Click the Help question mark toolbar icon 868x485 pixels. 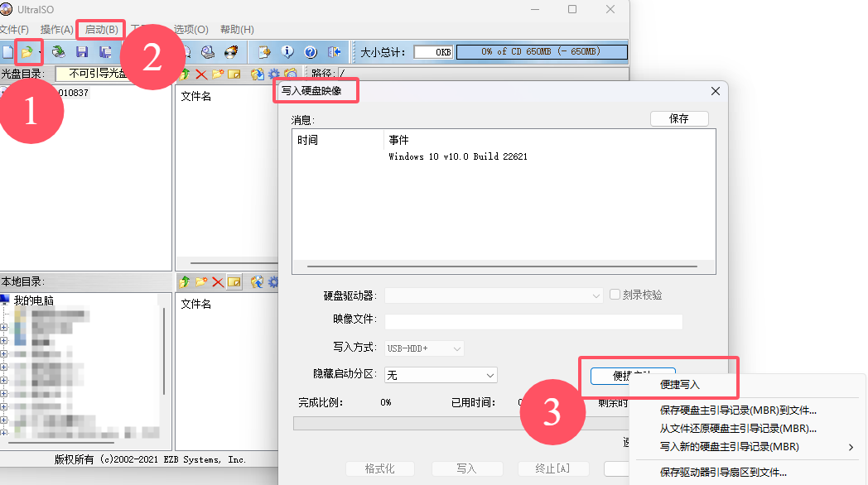[311, 52]
